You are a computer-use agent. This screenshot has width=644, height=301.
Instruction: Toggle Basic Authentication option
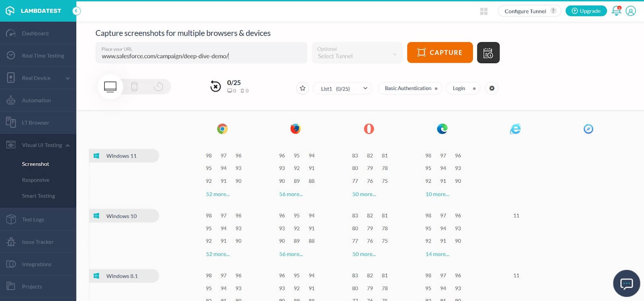pyautogui.click(x=410, y=88)
